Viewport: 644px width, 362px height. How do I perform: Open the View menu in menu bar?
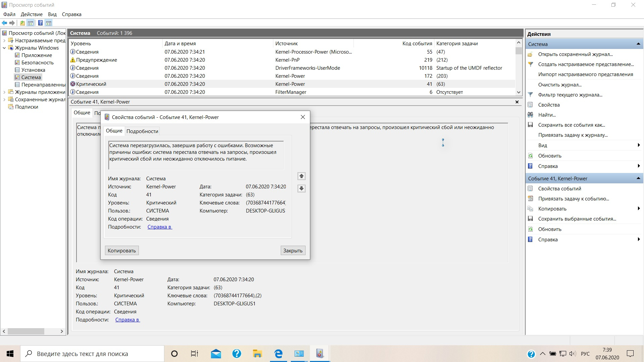[52, 14]
